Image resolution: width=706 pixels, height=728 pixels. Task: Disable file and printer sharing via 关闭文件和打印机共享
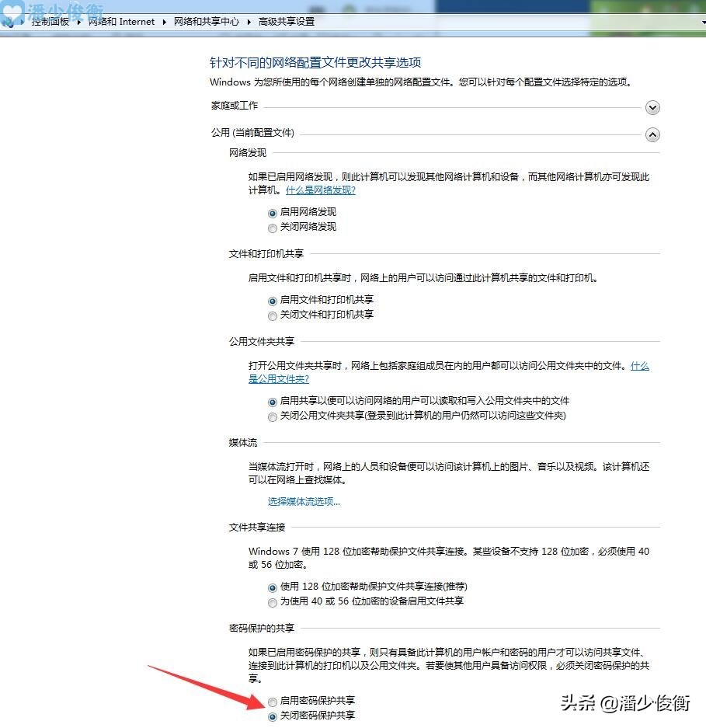click(x=272, y=315)
